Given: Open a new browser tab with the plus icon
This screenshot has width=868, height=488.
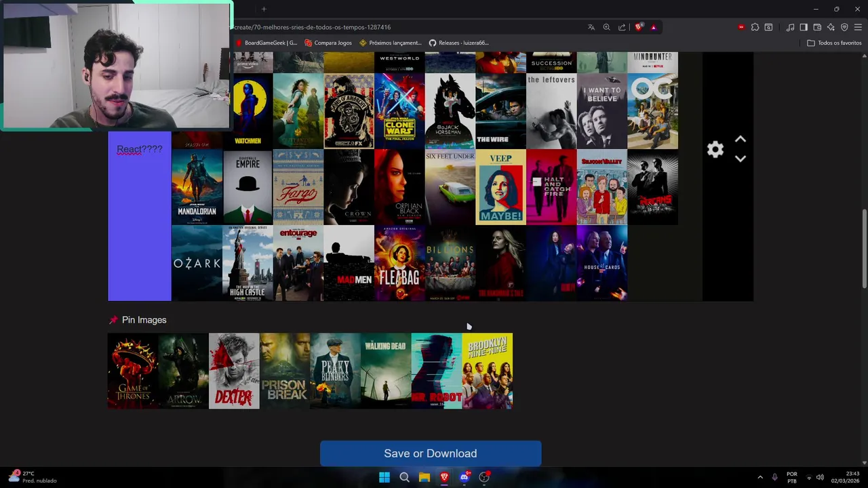Looking at the screenshot, I should pos(264,9).
